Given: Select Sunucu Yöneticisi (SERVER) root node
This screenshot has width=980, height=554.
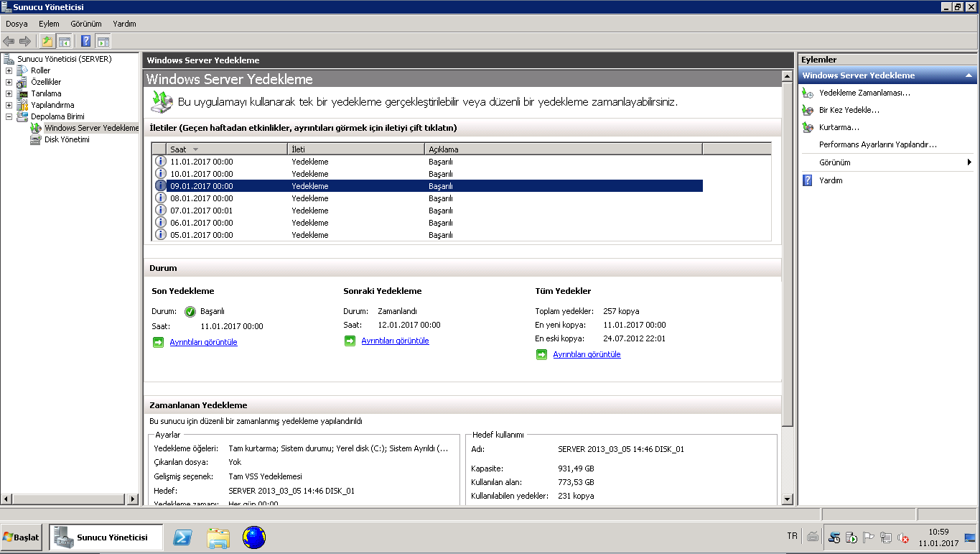Looking at the screenshot, I should (x=65, y=59).
